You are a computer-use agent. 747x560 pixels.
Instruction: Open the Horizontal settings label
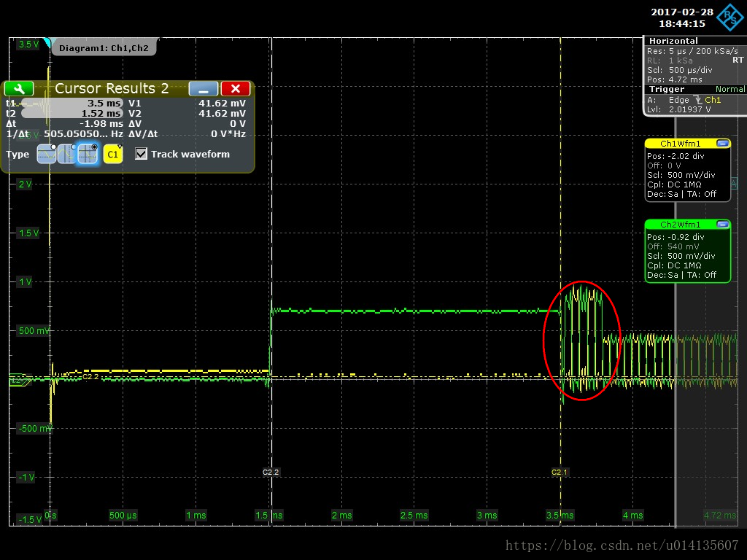[x=673, y=41]
